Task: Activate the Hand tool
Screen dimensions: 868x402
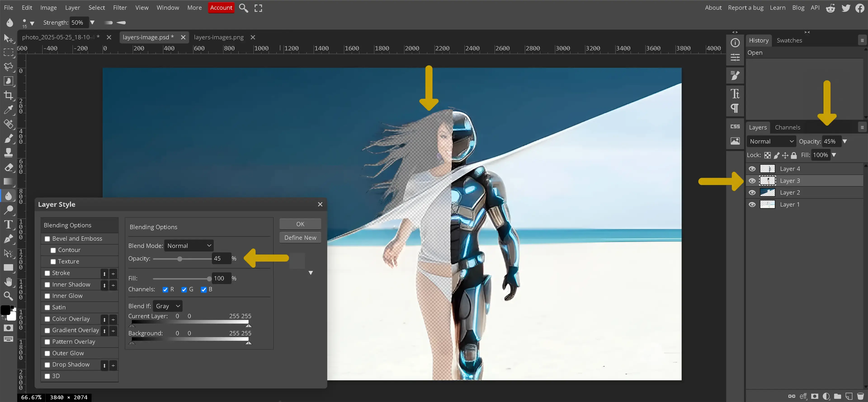Action: [8, 282]
